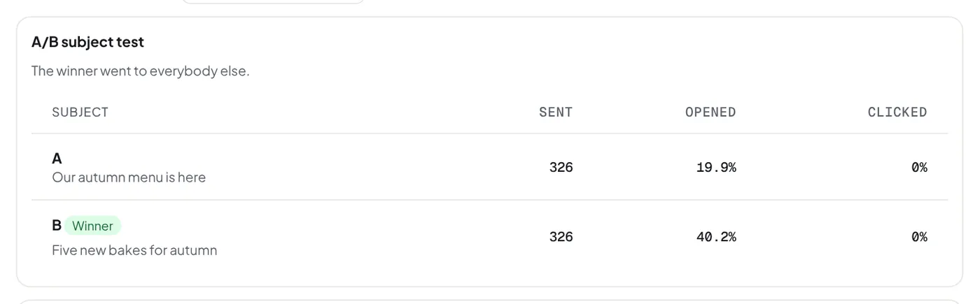This screenshot has width=980, height=304.
Task: Click the sent count for variant A
Action: [x=561, y=168]
